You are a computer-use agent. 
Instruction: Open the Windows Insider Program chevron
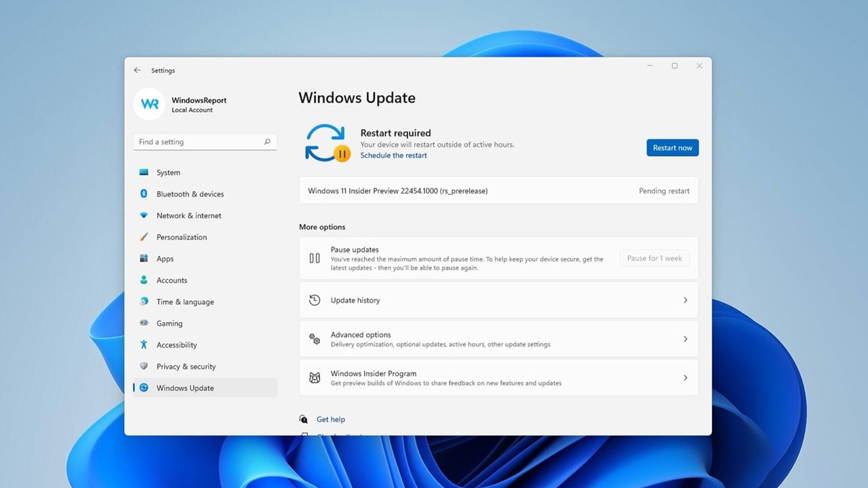pos(686,378)
